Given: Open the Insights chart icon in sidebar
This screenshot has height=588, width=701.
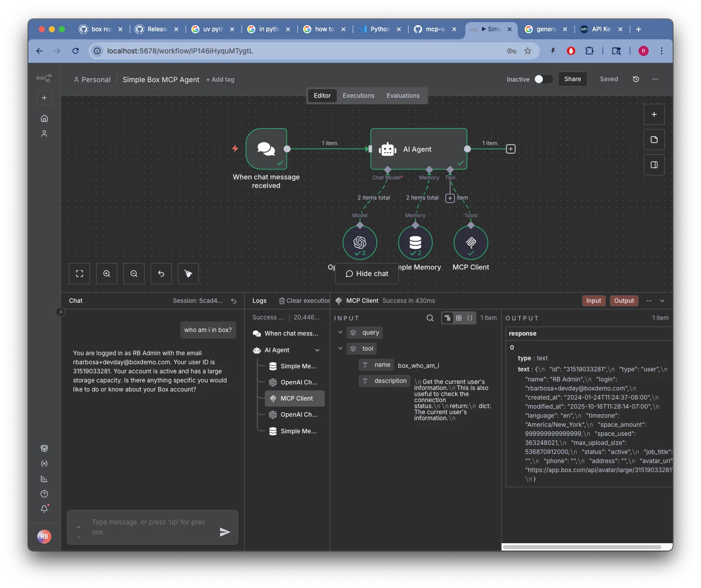Looking at the screenshot, I should click(44, 479).
